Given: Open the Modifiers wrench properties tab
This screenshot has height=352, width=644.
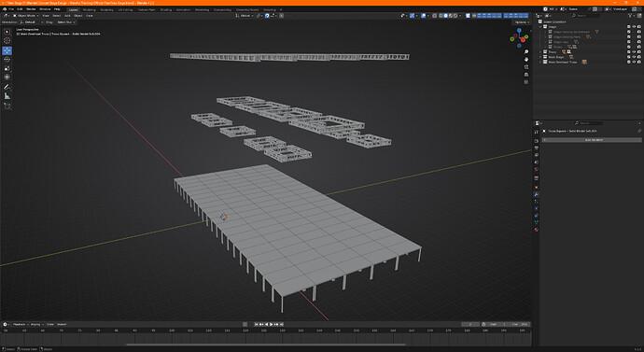Looking at the screenshot, I should click(x=537, y=194).
